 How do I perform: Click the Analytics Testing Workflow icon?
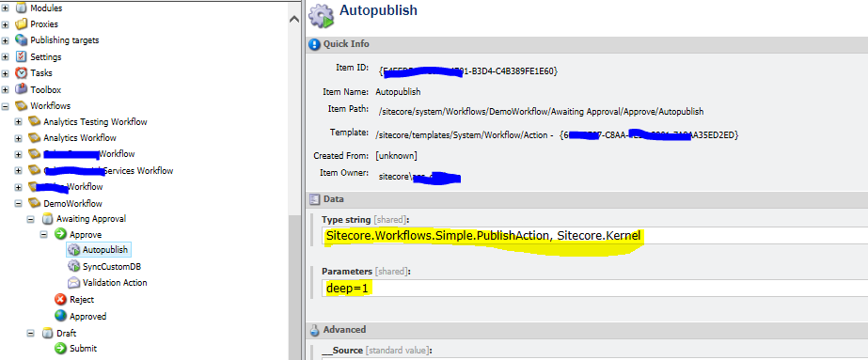pyautogui.click(x=34, y=121)
